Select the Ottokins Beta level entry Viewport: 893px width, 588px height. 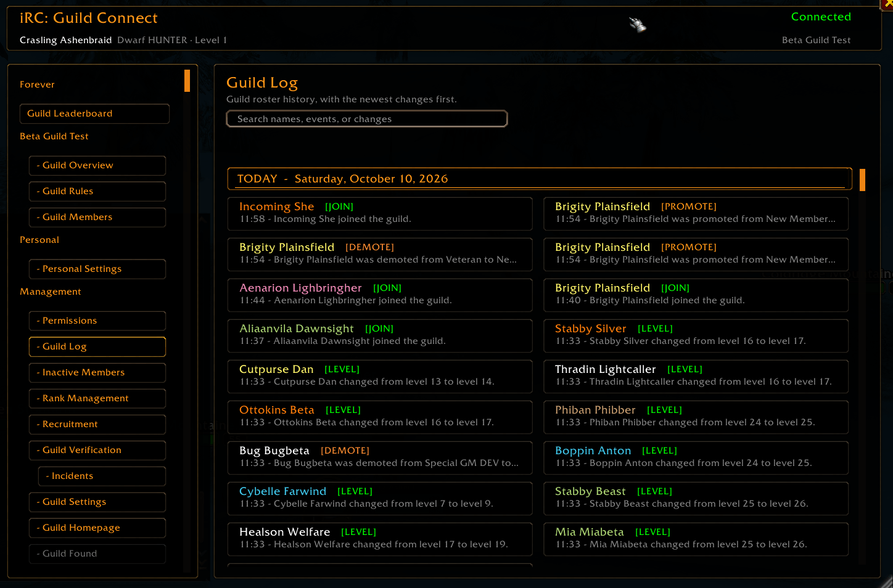point(380,417)
